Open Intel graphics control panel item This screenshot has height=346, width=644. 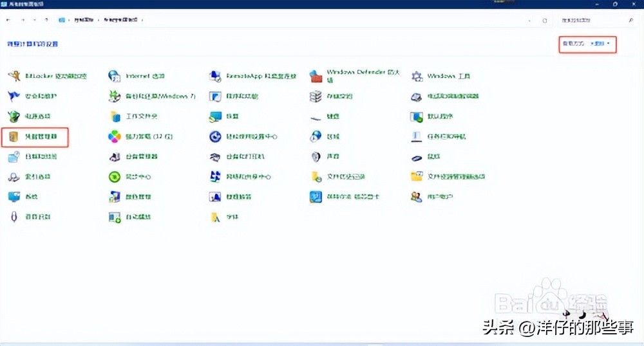(x=345, y=197)
